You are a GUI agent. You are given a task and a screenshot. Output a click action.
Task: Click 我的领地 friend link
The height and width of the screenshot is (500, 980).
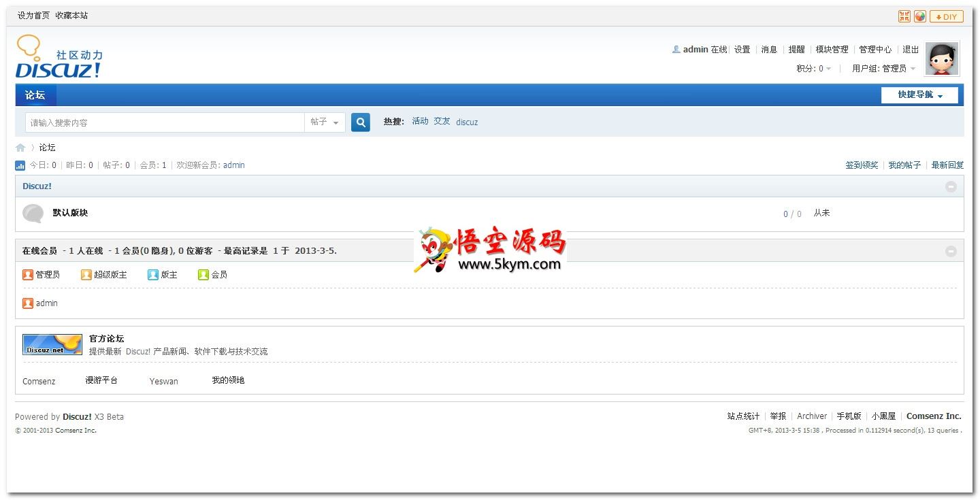click(x=228, y=380)
